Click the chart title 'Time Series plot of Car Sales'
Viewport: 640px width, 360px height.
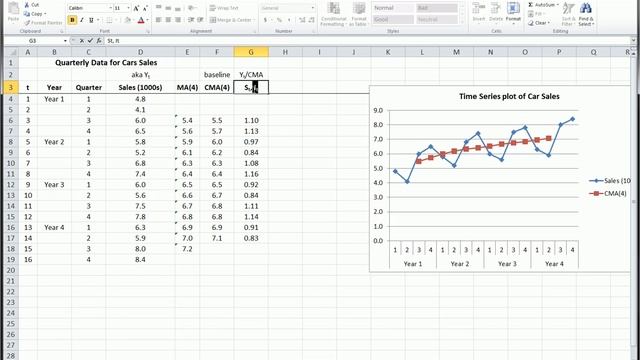509,96
